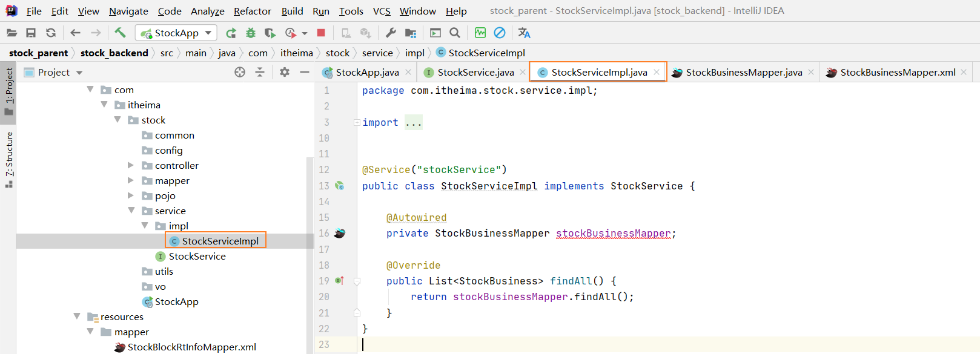This screenshot has width=980, height=354.
Task: Collapse the com package node
Action: coord(90,90)
